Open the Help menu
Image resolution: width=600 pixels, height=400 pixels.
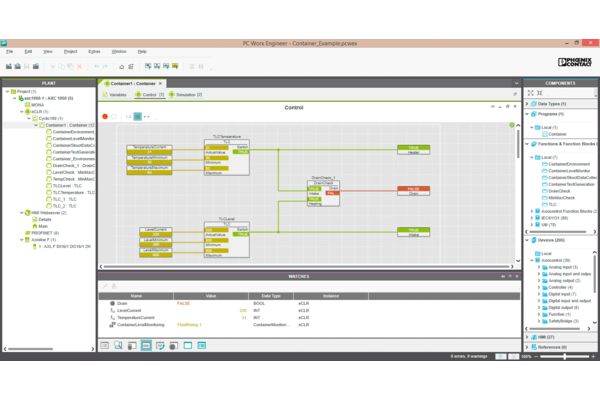142,52
